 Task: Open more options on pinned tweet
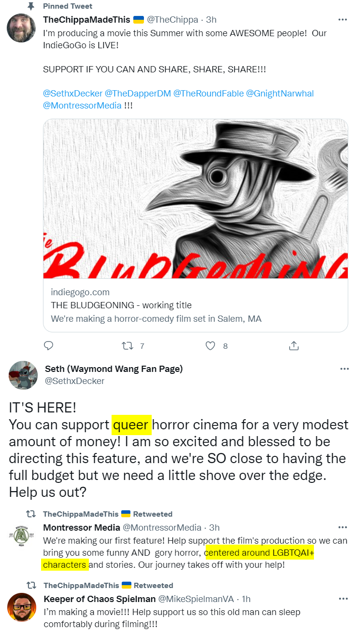click(x=342, y=20)
